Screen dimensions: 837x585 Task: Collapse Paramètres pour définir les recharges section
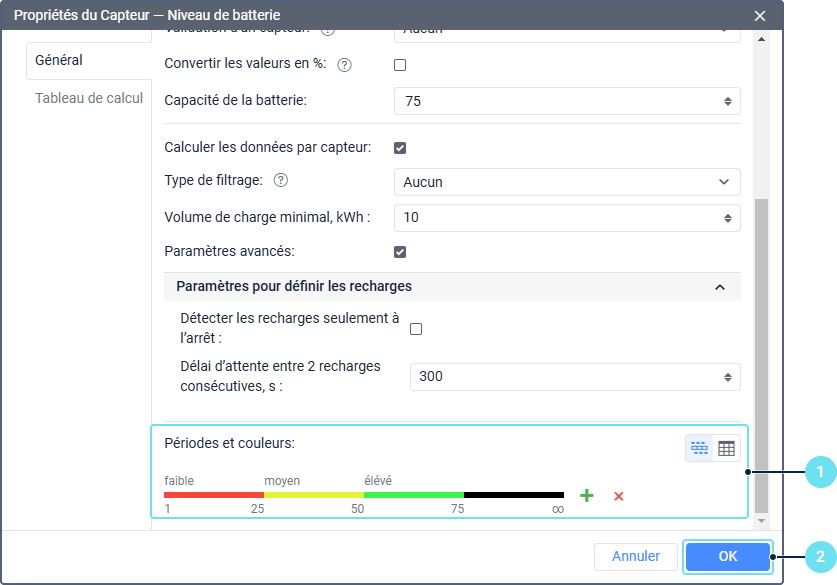pyautogui.click(x=719, y=287)
